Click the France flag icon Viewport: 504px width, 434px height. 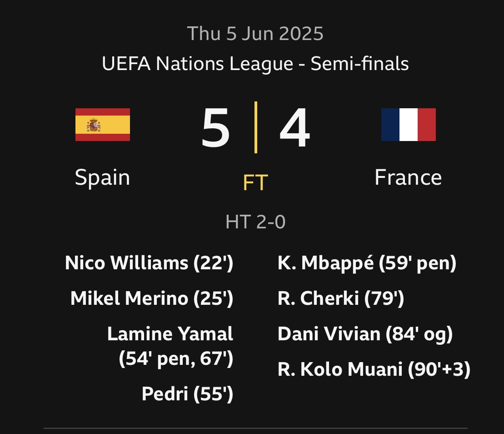click(x=408, y=125)
